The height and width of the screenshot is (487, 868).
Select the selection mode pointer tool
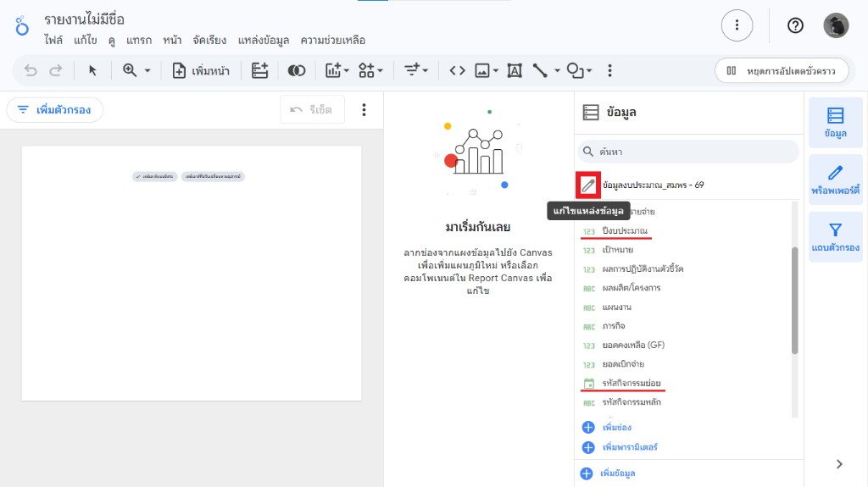(92, 71)
